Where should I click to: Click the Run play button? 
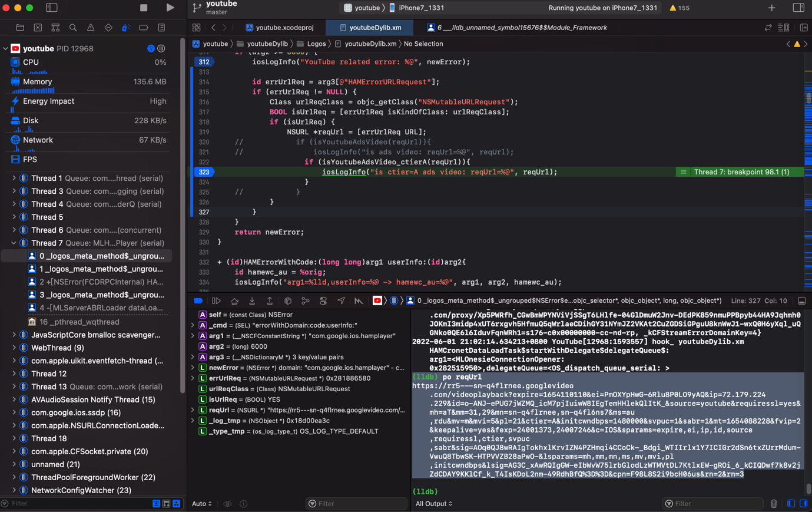tap(170, 8)
